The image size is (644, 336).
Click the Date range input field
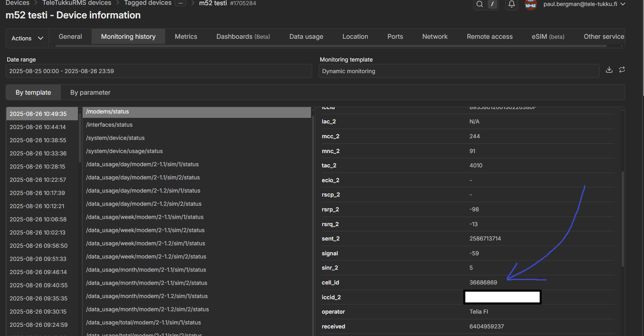pos(159,71)
